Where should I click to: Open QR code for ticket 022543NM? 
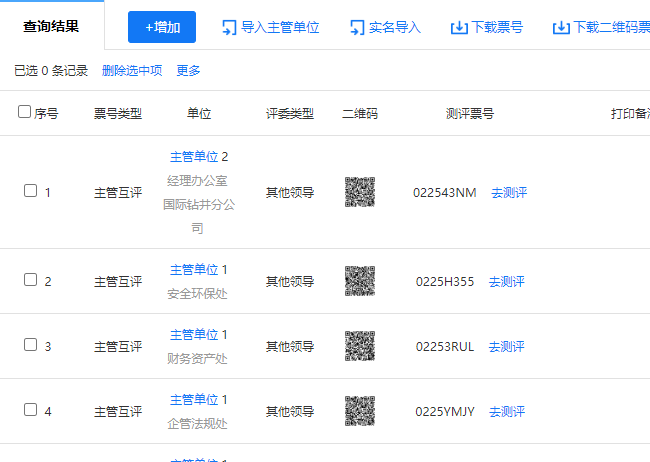(x=360, y=192)
